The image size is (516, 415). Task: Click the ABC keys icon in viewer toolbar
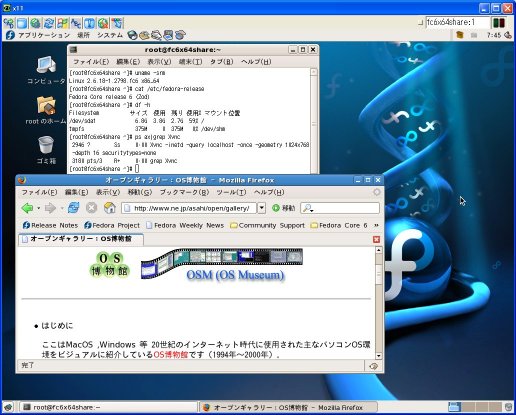[x=76, y=23]
